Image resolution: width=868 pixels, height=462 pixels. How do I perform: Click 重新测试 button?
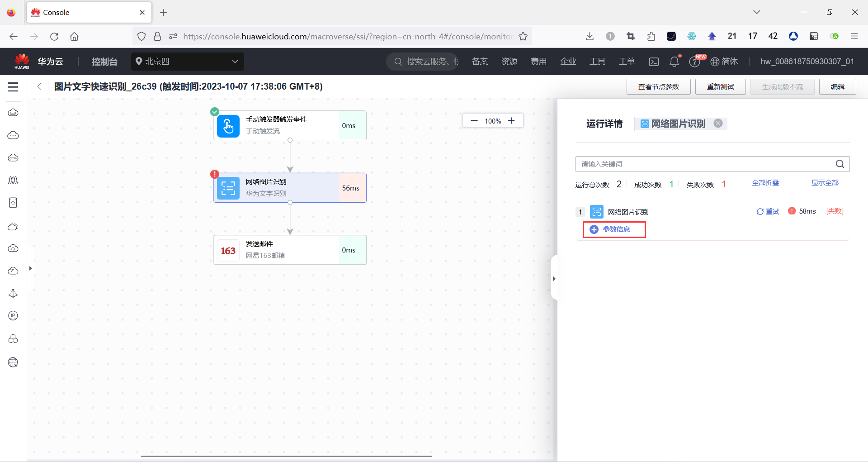click(x=720, y=86)
